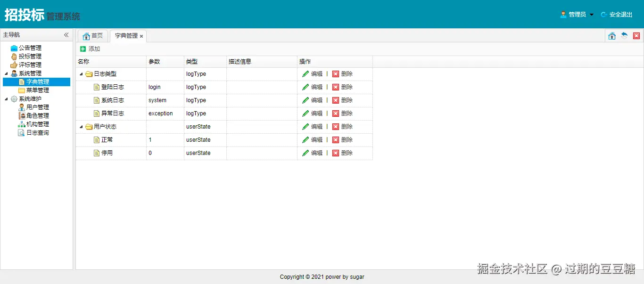Click the 公告管理 briefcase icon
This screenshot has height=284, width=644.
(x=14, y=48)
